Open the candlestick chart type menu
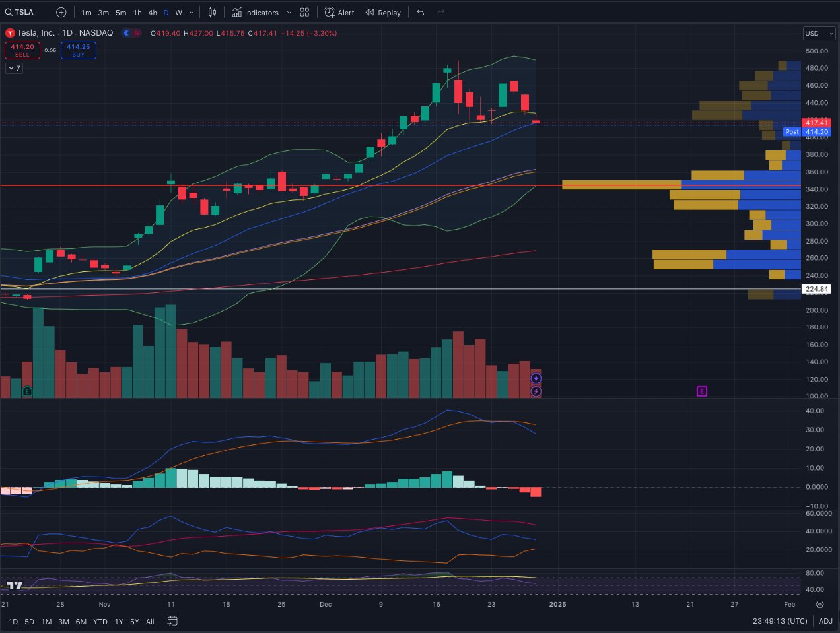Viewport: 840px width, 633px height. (x=212, y=13)
